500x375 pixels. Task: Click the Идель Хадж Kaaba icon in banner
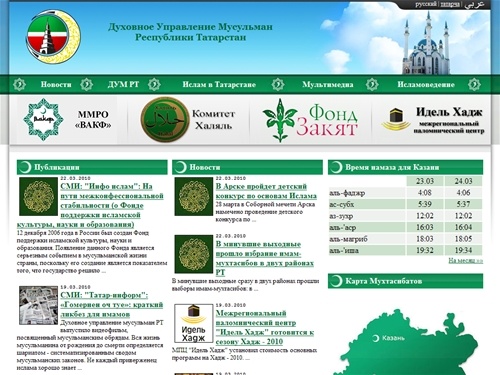point(396,119)
